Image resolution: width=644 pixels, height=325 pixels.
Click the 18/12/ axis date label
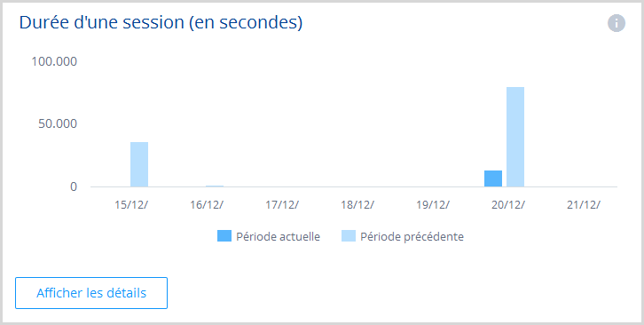(357, 205)
